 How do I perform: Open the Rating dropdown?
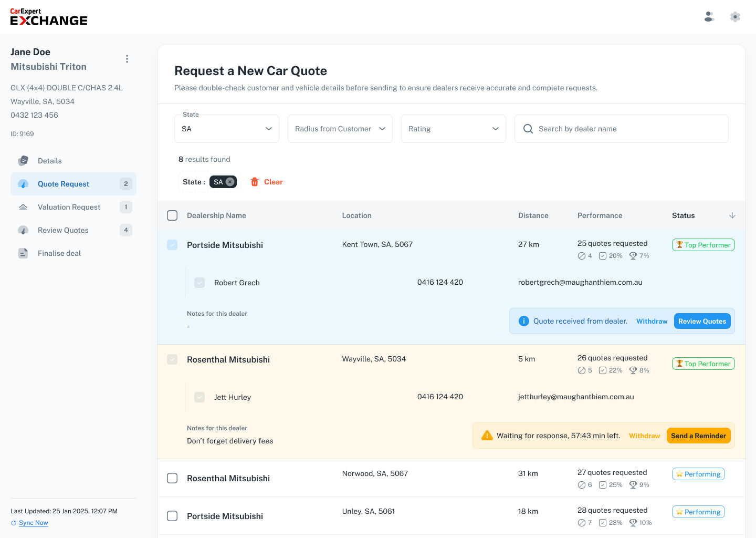click(x=454, y=129)
